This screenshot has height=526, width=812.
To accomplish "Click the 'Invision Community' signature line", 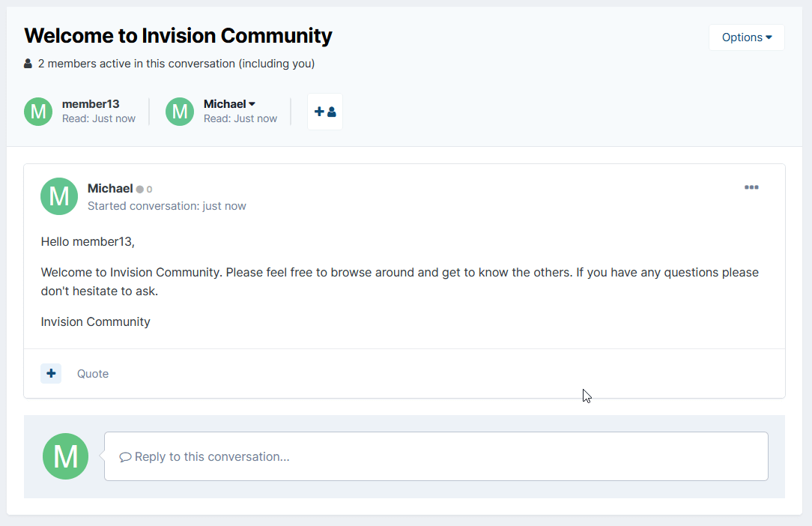I will (95, 321).
